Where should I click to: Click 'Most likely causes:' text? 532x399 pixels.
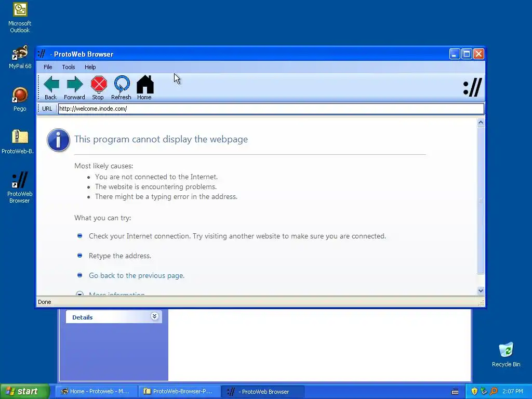[x=104, y=166]
